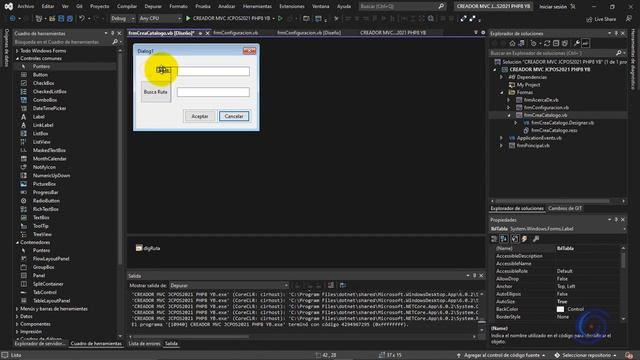Click alphabetical sort icon in Properties panel

[x=504, y=239]
